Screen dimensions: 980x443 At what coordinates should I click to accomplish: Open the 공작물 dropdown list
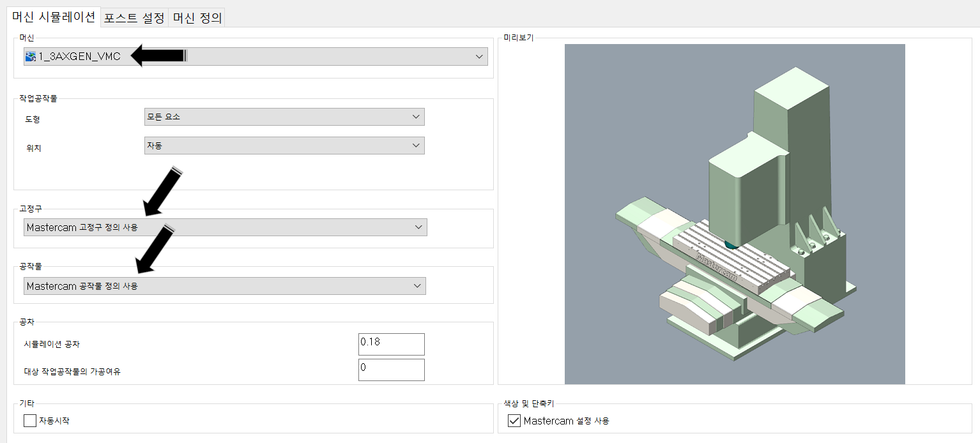coord(225,286)
